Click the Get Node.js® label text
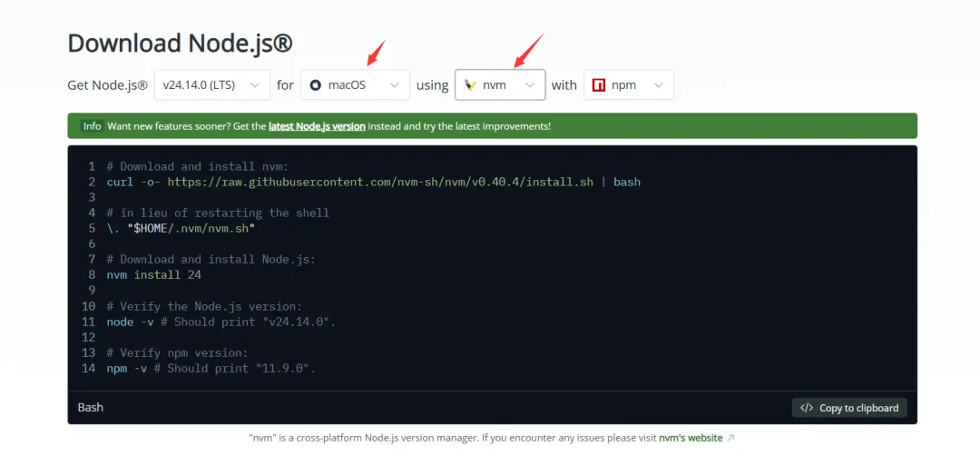 pyautogui.click(x=107, y=85)
